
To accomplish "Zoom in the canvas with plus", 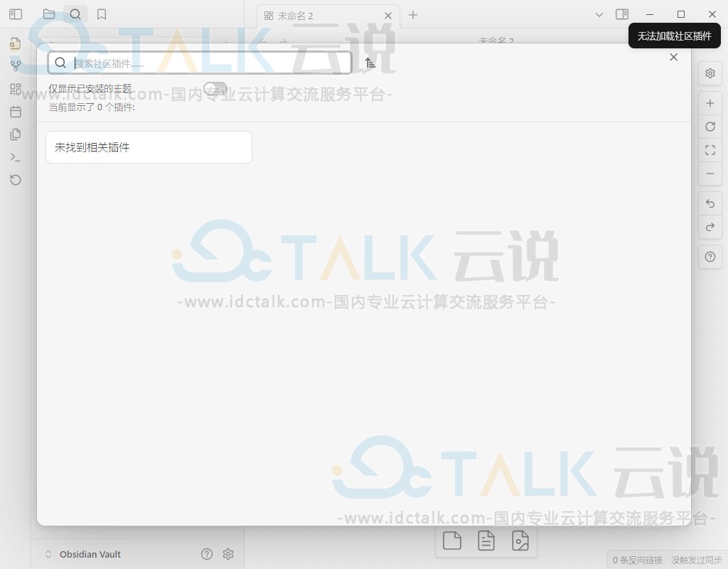I will tap(710, 103).
